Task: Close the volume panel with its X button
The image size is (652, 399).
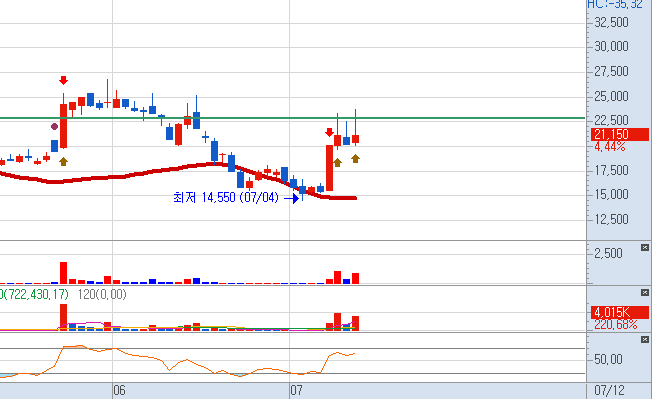Action: point(645,248)
